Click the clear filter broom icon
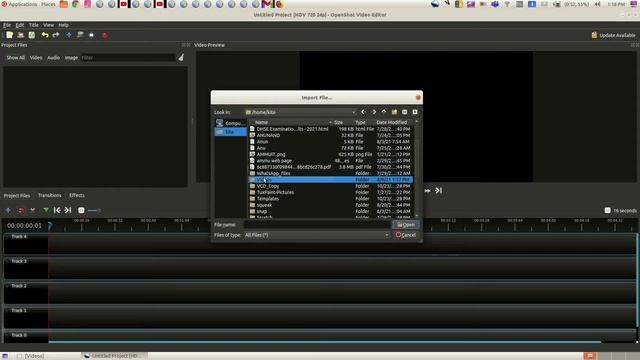This screenshot has height=360, width=640. point(181,58)
